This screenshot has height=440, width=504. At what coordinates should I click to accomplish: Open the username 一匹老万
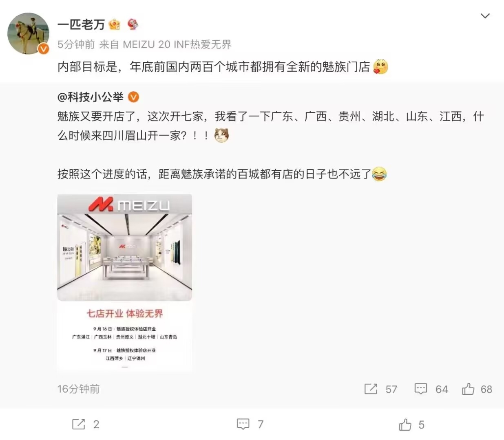point(81,24)
